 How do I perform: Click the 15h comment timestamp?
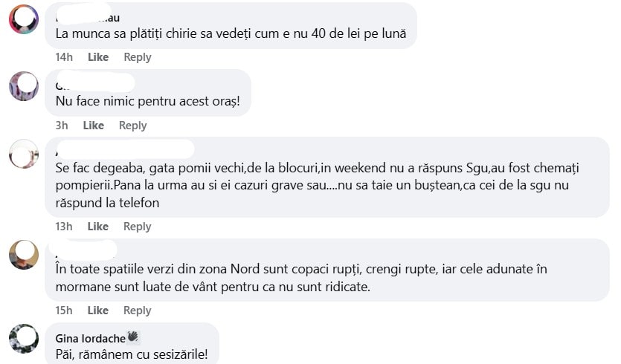coord(65,311)
